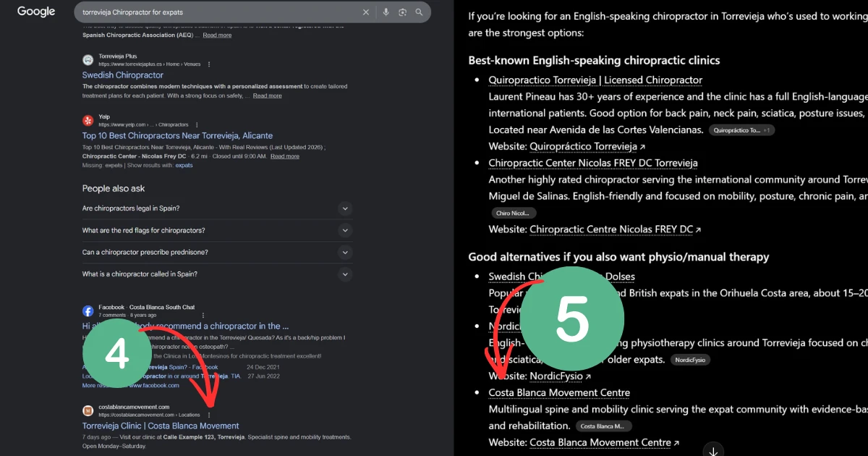Screen dimensions: 868x456
Task: Click 'Read more' in the Yelp snippet
Action: (284, 156)
